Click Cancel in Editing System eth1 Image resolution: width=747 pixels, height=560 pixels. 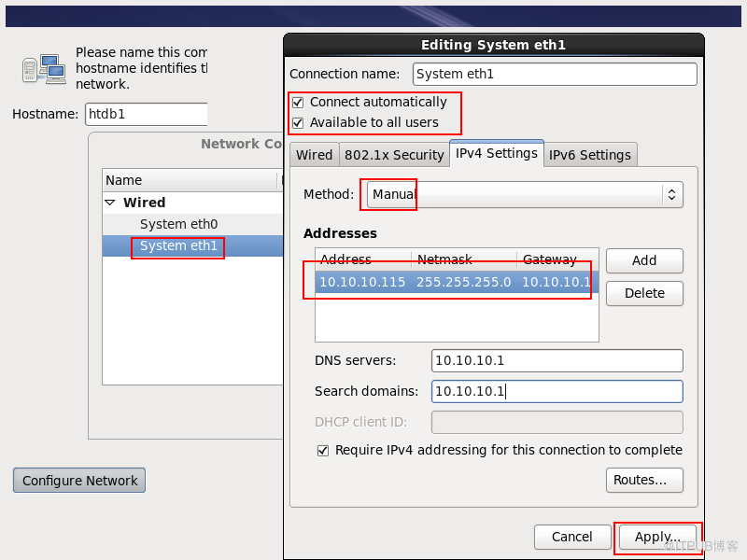572,538
